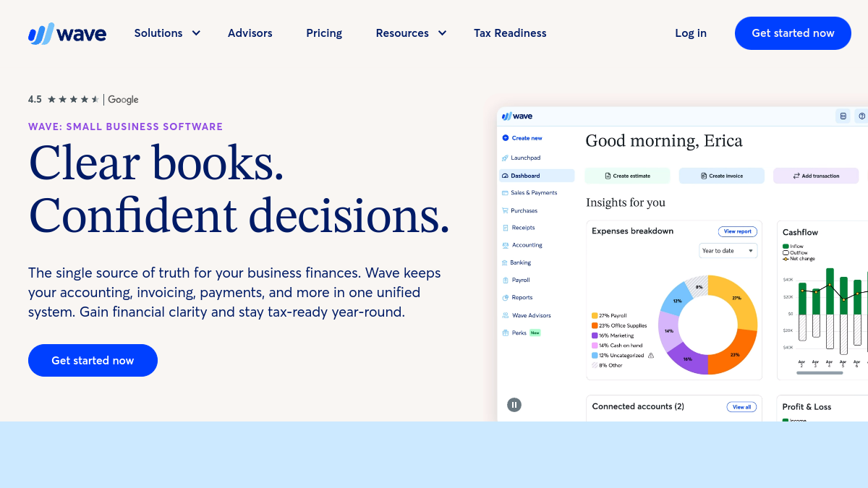Screen dimensions: 868x488
Task: Click the Log in link
Action: coord(691,33)
